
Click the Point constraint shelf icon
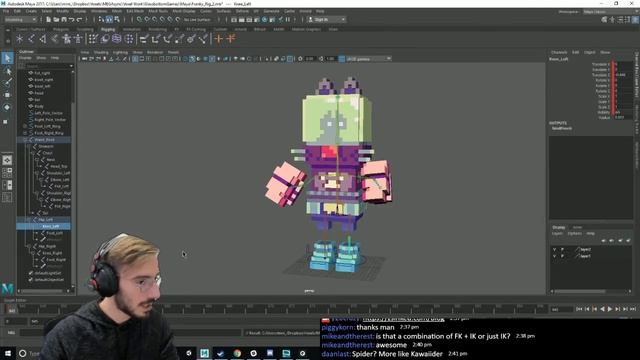pos(156,39)
